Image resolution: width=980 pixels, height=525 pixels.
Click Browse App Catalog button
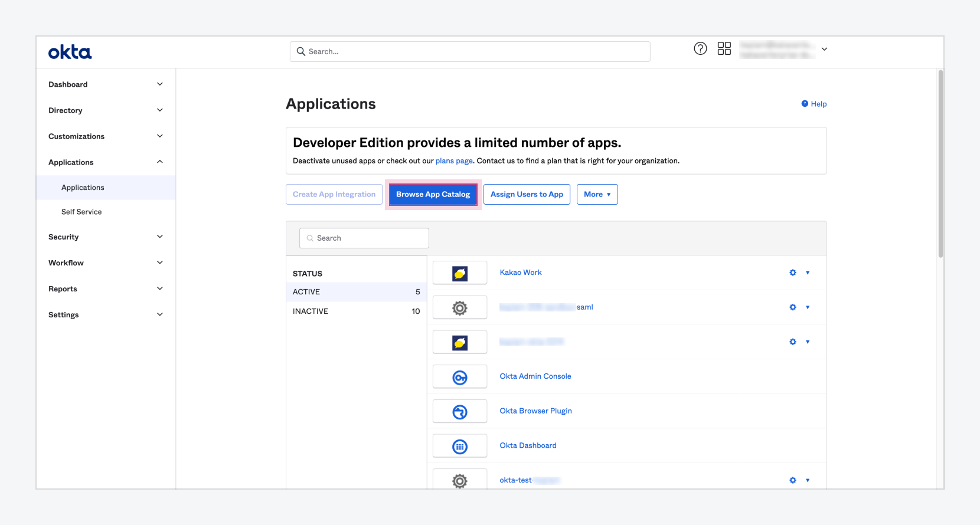[x=433, y=194]
